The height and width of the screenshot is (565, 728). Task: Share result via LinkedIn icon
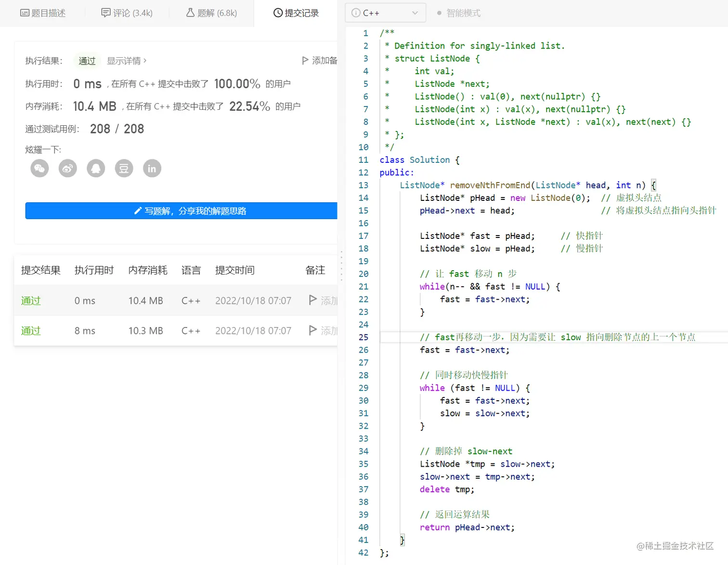coord(152,169)
